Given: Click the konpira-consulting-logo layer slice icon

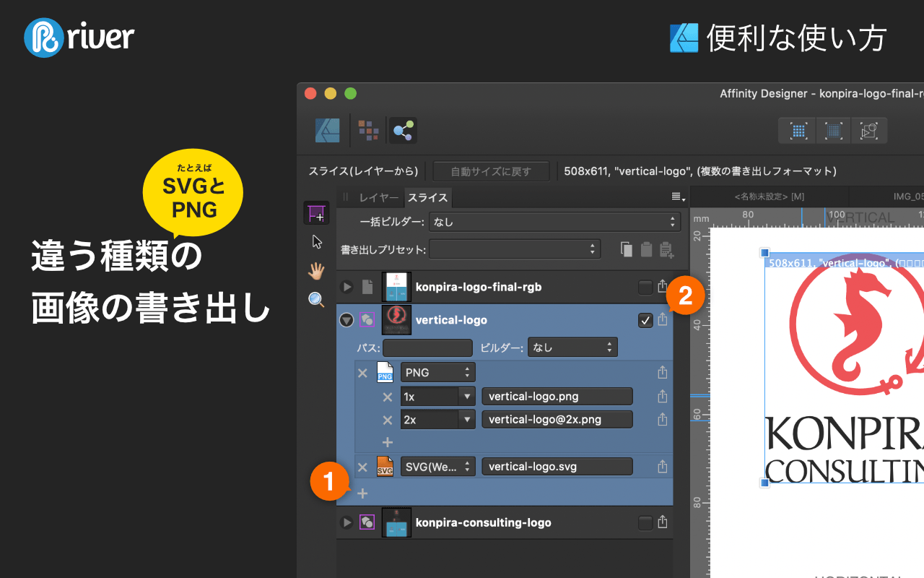Looking at the screenshot, I should point(367,522).
